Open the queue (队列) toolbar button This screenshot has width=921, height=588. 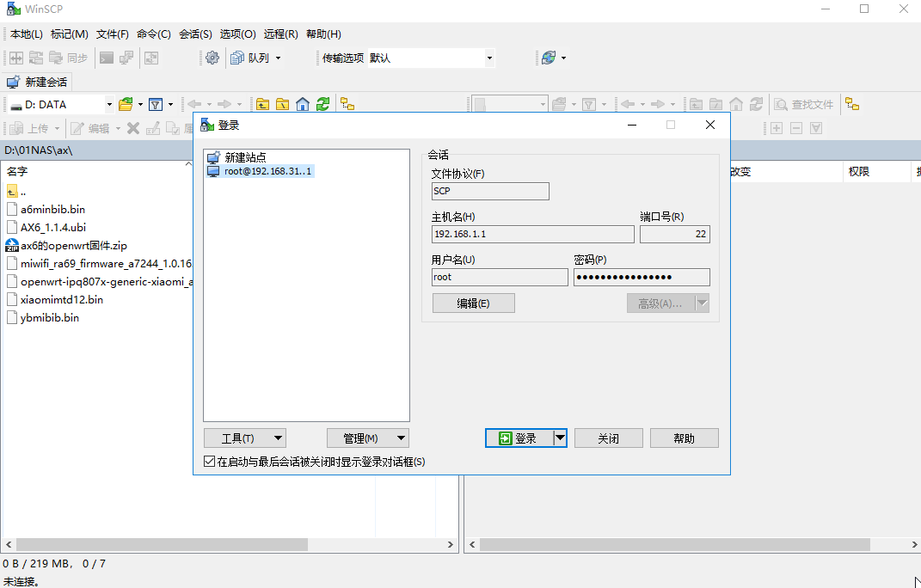coord(250,58)
